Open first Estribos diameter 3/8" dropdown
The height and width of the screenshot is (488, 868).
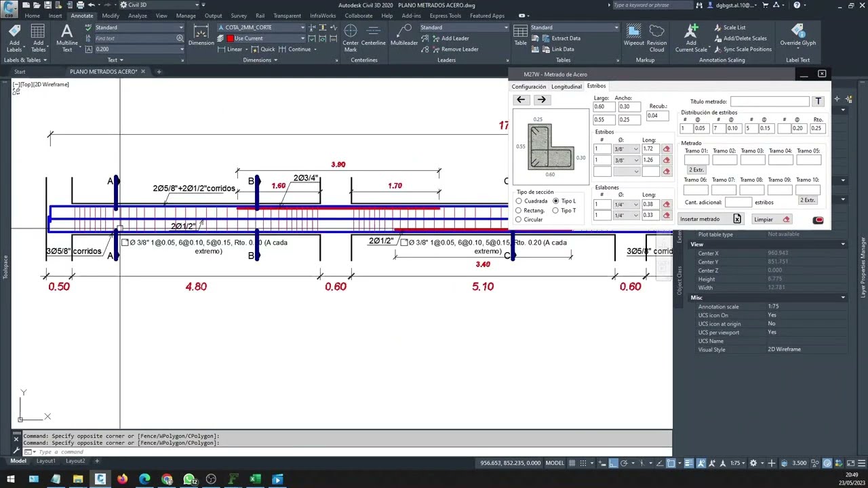click(x=627, y=149)
